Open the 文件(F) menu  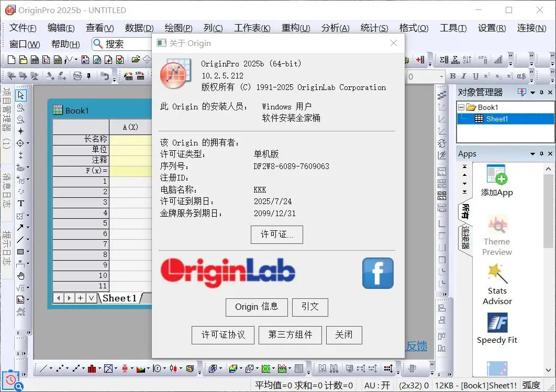coord(23,28)
